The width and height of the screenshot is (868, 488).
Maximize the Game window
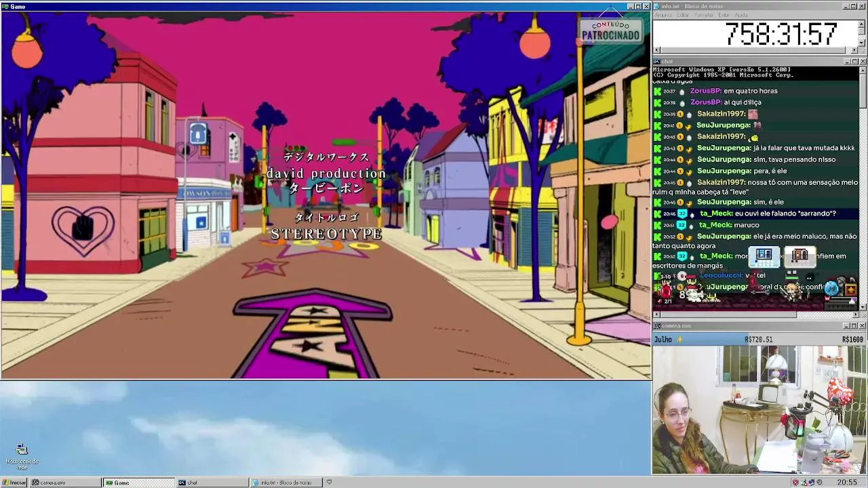tap(638, 7)
